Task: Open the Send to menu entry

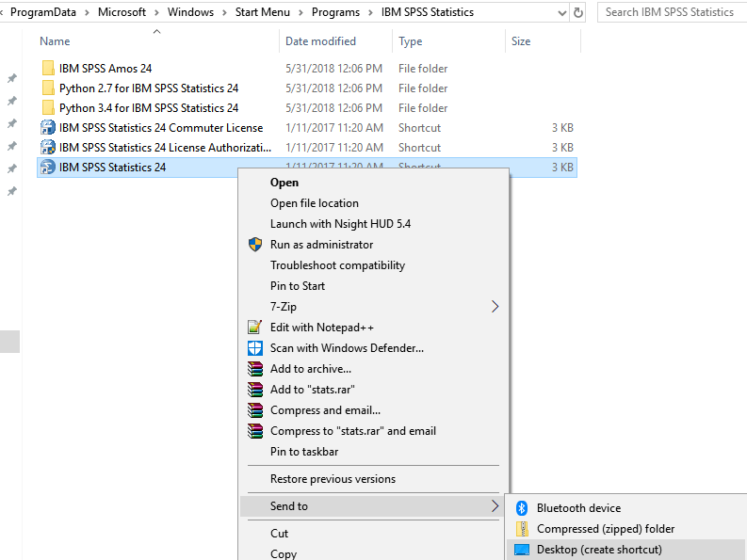Action: click(289, 506)
